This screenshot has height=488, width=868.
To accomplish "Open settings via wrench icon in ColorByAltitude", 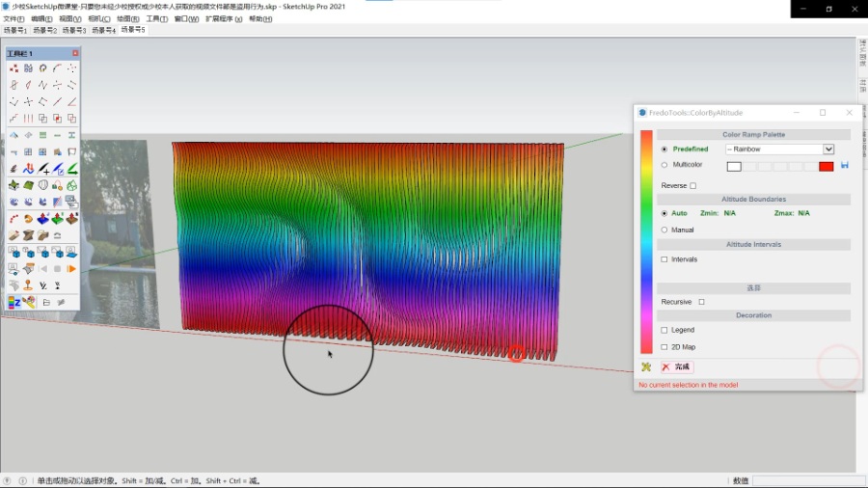I will coord(645,366).
